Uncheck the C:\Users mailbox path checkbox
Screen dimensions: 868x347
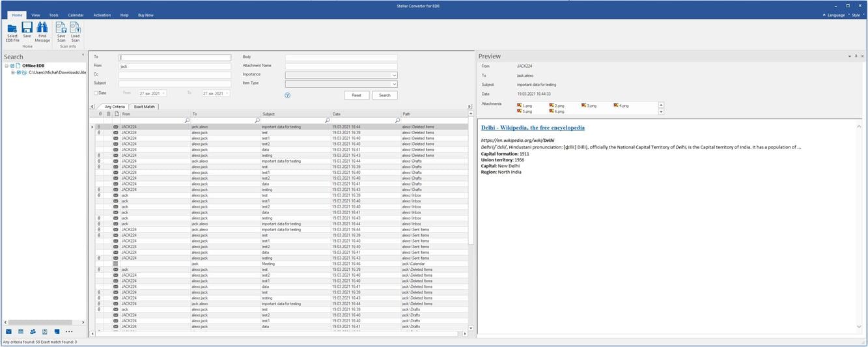point(19,72)
